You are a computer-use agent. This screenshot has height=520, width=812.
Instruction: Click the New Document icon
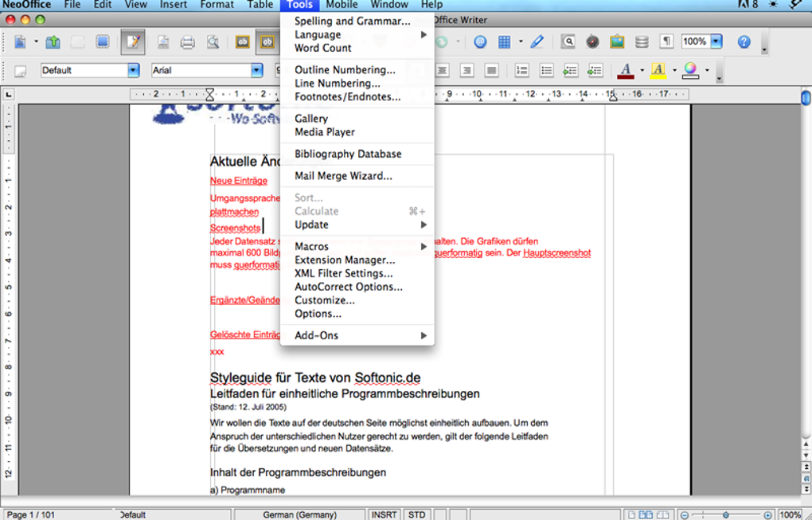pos(20,41)
